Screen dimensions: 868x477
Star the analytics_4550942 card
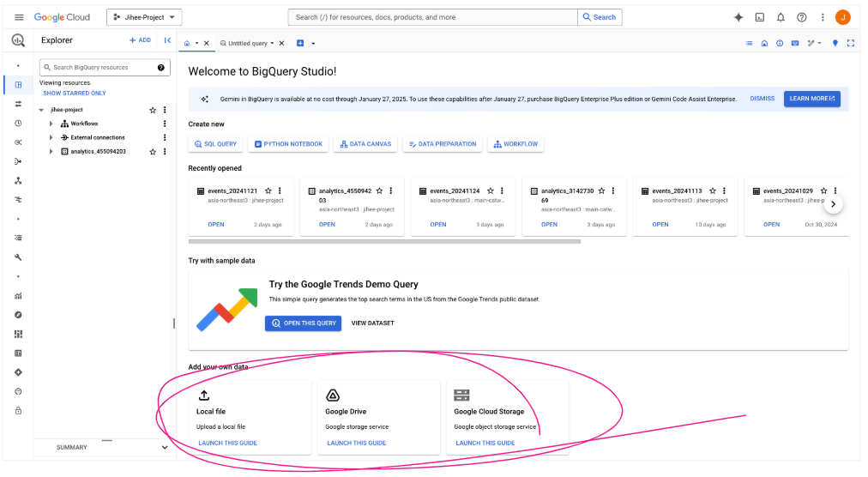379,190
